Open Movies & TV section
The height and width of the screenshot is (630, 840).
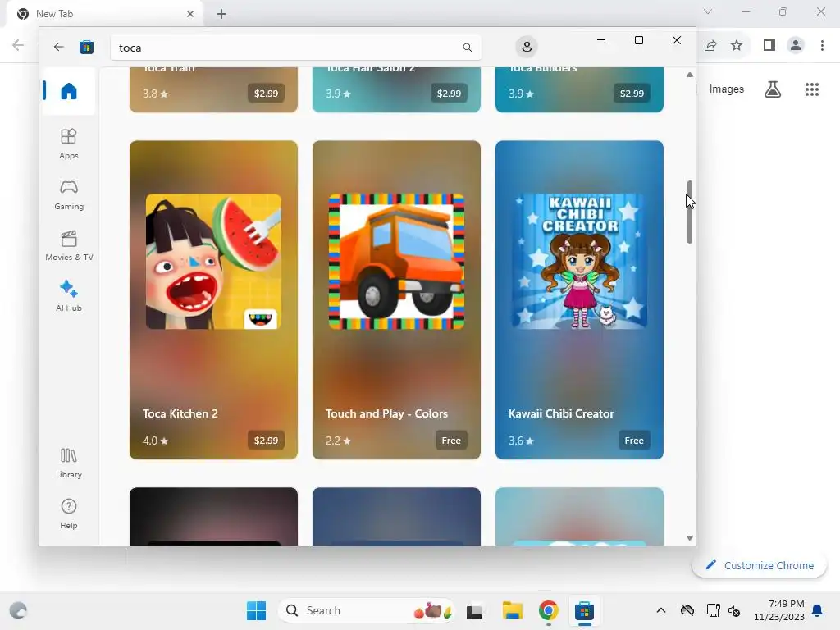(x=69, y=245)
